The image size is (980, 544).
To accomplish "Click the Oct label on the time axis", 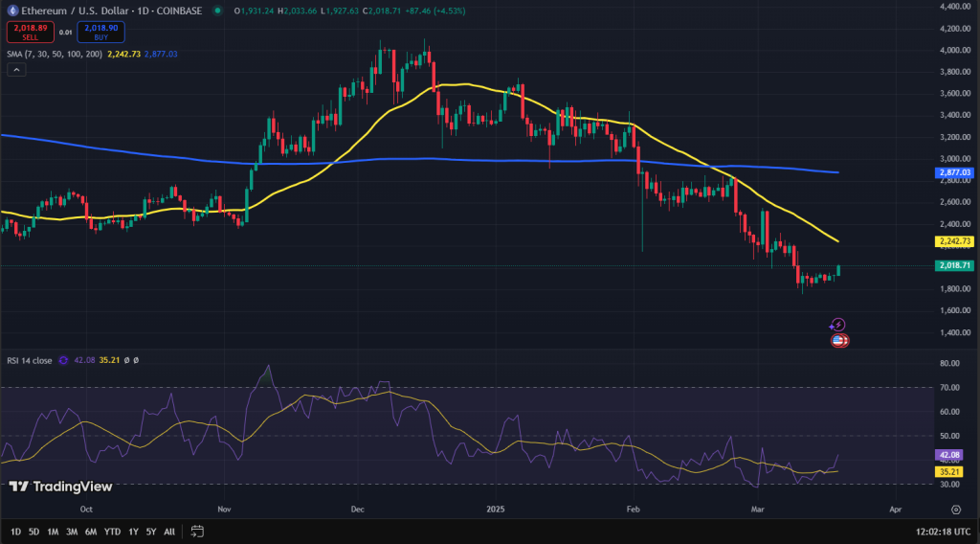I will (x=86, y=510).
